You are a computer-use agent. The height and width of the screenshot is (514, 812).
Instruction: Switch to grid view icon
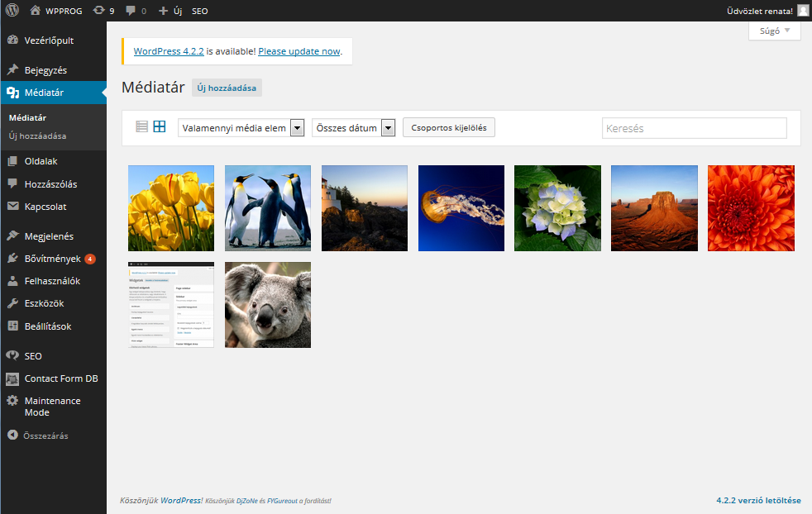160,127
